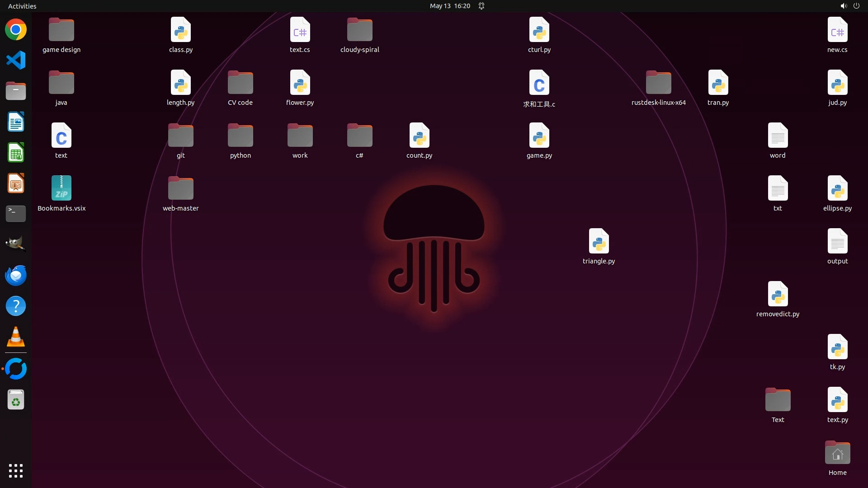Click the volume speaker indicator

click(843, 6)
